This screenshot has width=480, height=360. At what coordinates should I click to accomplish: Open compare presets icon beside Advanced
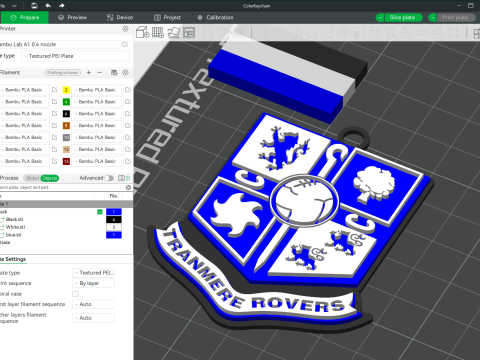(x=121, y=178)
